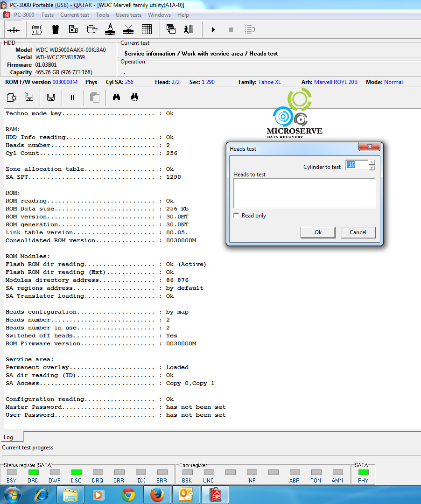The height and width of the screenshot is (504, 421).
Task: Click the Master Password log line
Action: [x=116, y=407]
